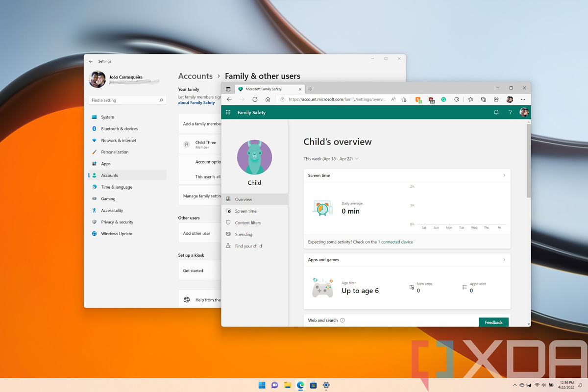Click the 'Manage family settings' row
This screenshot has height=392, width=588.
(x=200, y=196)
